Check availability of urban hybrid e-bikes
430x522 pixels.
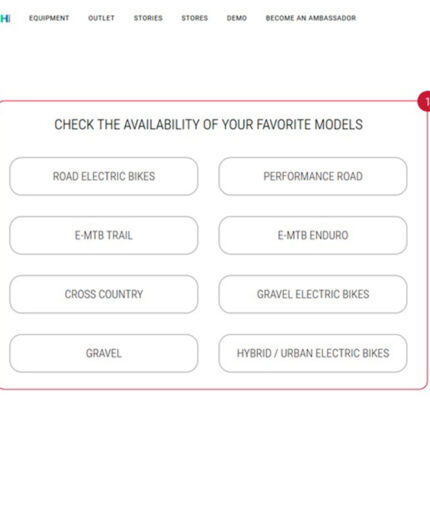313,353
